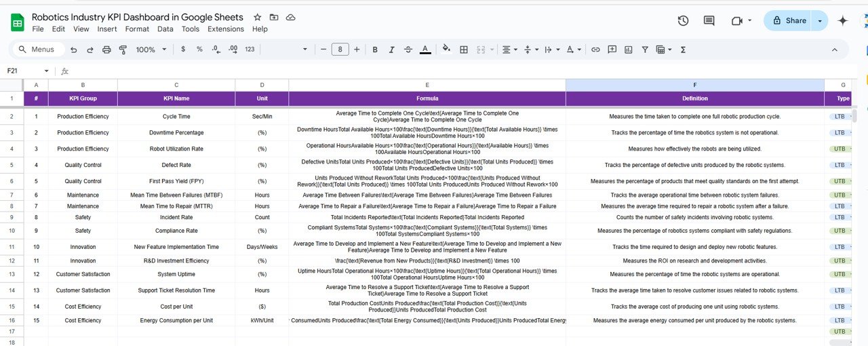Check the cloud document status icon
The image size is (868, 346).
coord(290,17)
